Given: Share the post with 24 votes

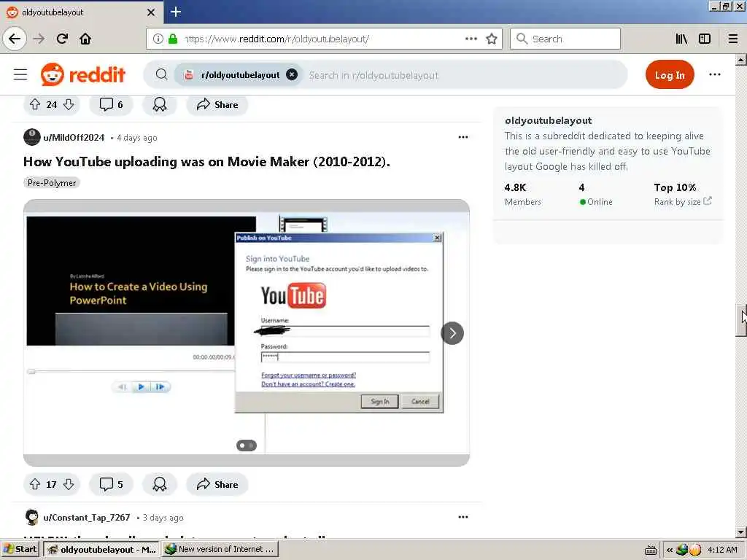Looking at the screenshot, I should point(217,104).
